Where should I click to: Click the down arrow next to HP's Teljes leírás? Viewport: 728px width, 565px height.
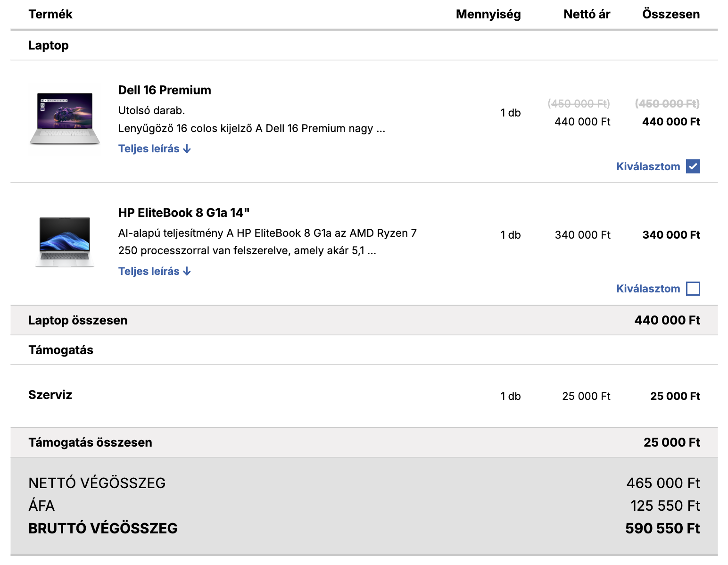pyautogui.click(x=187, y=272)
